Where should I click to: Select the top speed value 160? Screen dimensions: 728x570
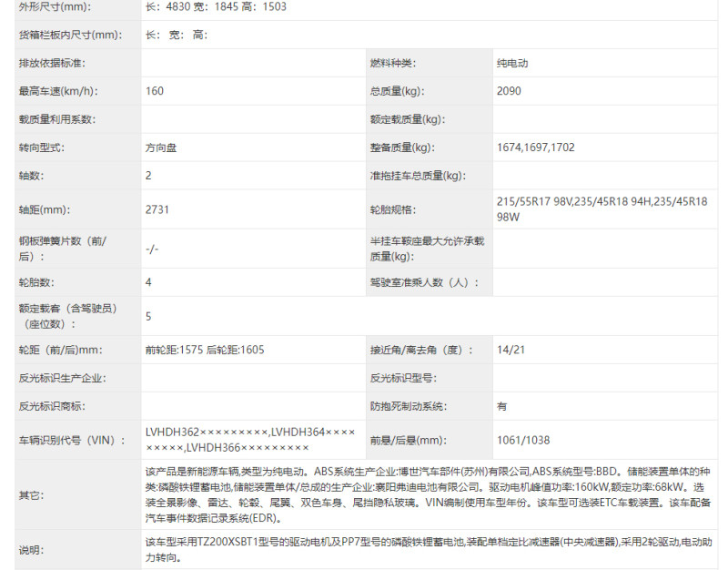pyautogui.click(x=155, y=91)
